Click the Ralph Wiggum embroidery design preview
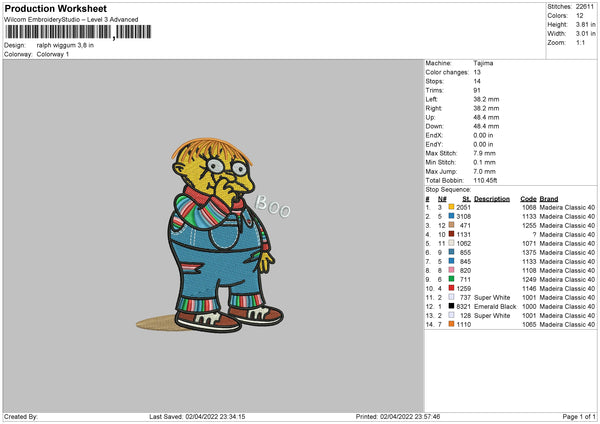 (214, 234)
